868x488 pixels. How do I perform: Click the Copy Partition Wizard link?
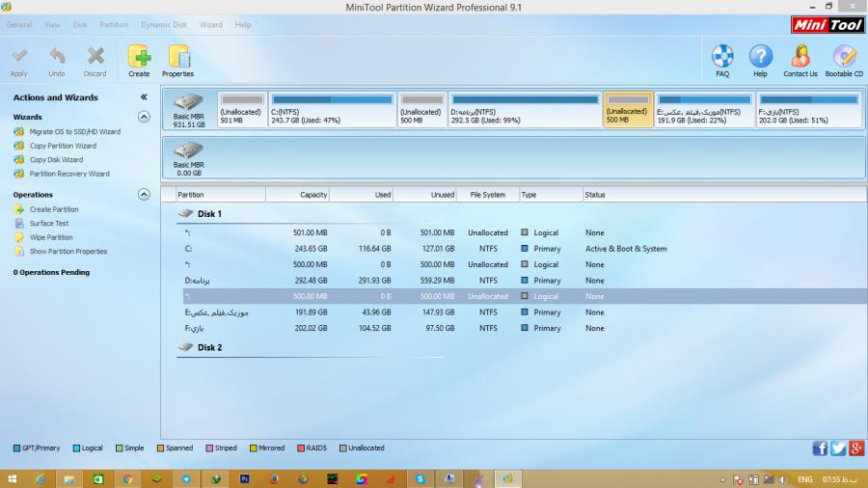(63, 146)
